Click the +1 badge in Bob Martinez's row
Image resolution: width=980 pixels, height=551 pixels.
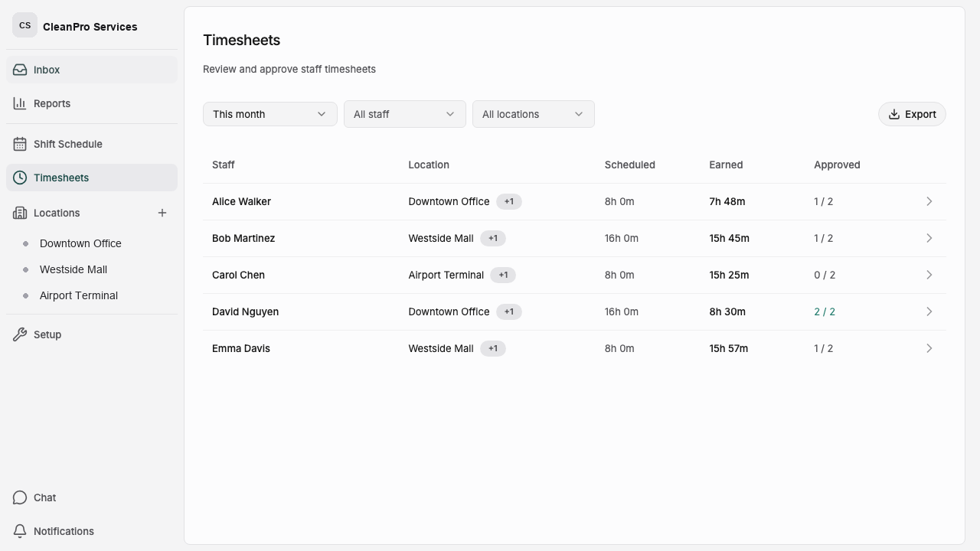[x=493, y=238]
